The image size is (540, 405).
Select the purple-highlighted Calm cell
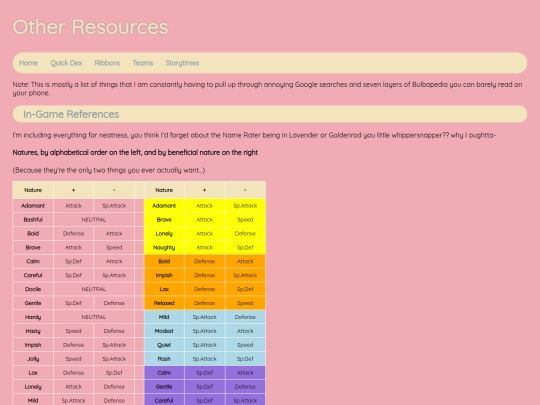point(164,373)
